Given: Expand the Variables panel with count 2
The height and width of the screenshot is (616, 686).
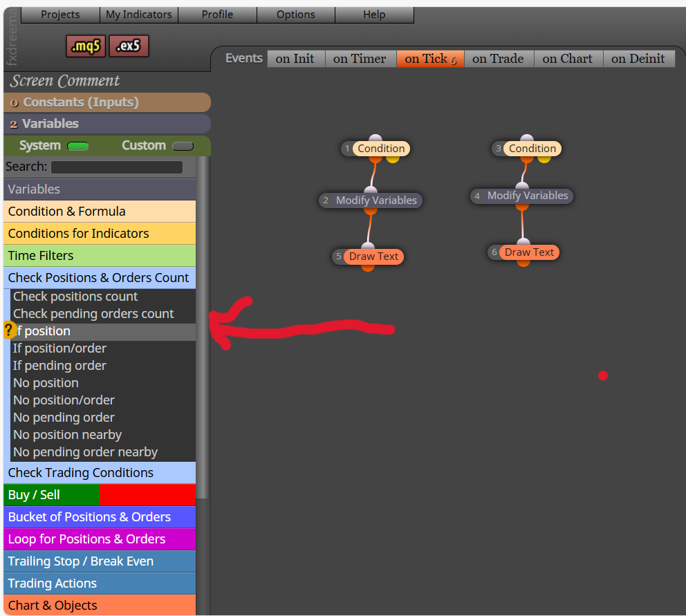Looking at the screenshot, I should tap(107, 124).
